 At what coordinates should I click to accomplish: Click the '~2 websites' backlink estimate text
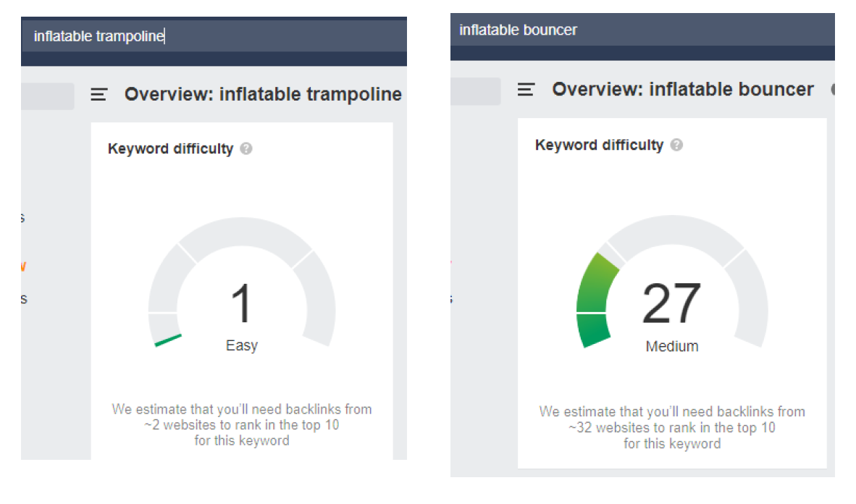pos(180,425)
